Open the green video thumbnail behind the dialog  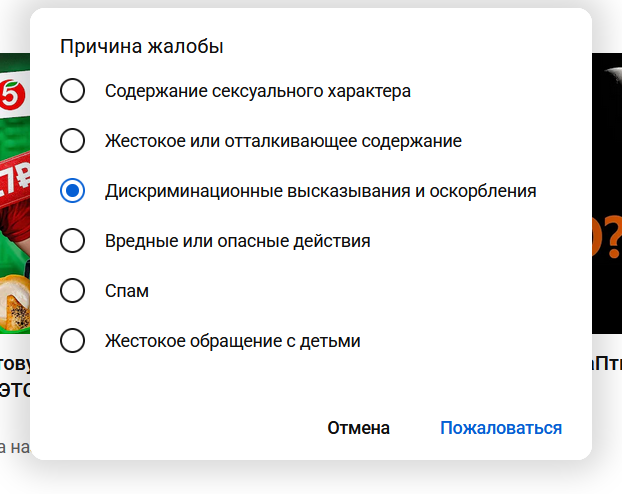(x=15, y=193)
